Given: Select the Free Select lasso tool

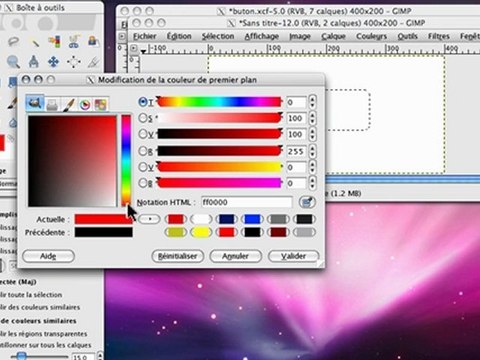Looking at the screenshot, I should [x=14, y=41].
